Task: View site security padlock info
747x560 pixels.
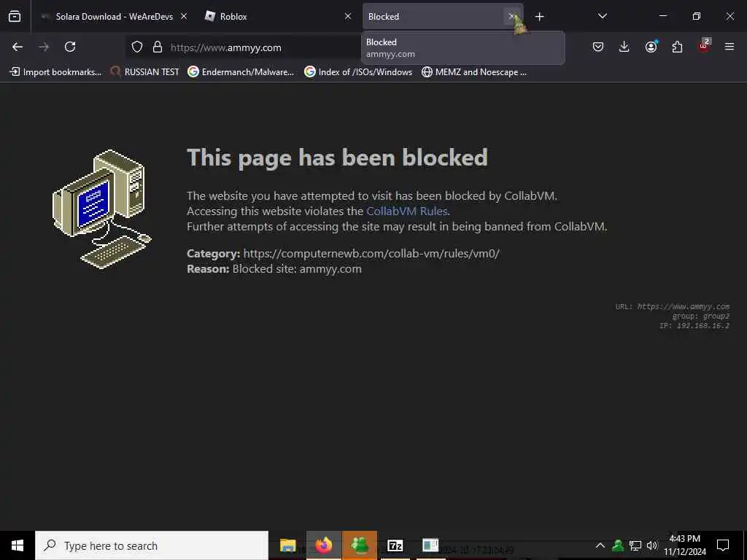Action: point(158,47)
